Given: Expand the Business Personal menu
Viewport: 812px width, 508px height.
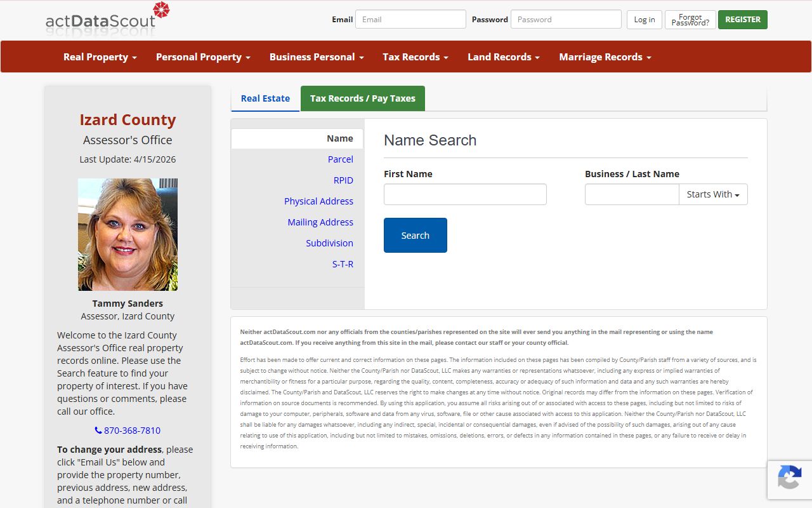Looking at the screenshot, I should point(317,57).
